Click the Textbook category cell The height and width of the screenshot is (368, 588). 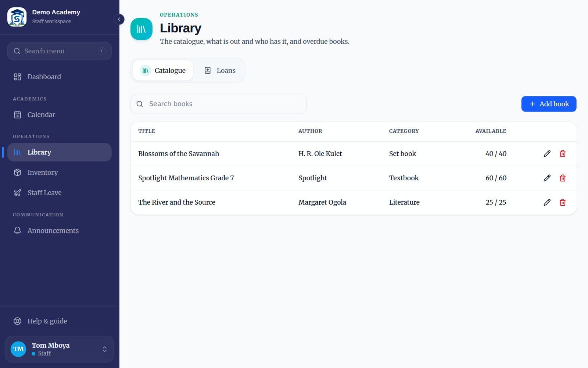[404, 178]
